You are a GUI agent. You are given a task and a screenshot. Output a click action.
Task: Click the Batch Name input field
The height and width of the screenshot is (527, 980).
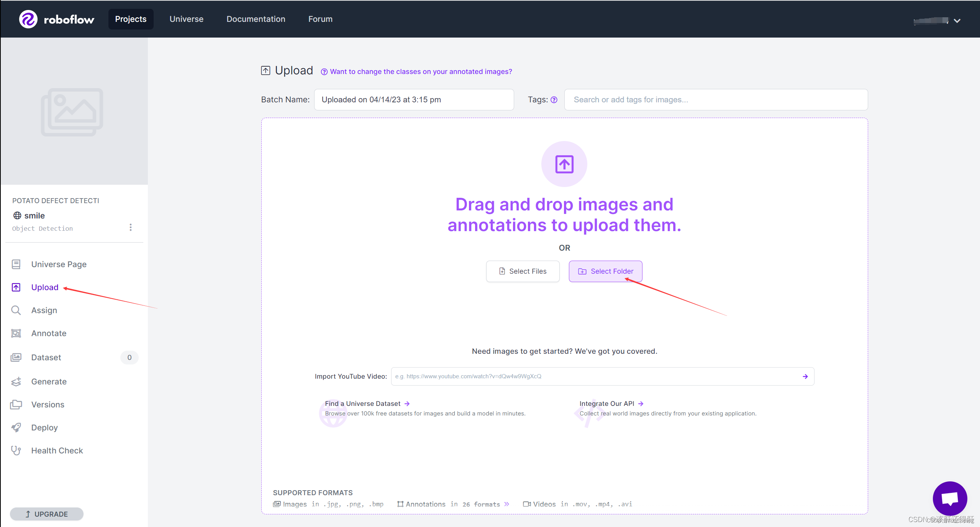pos(414,100)
